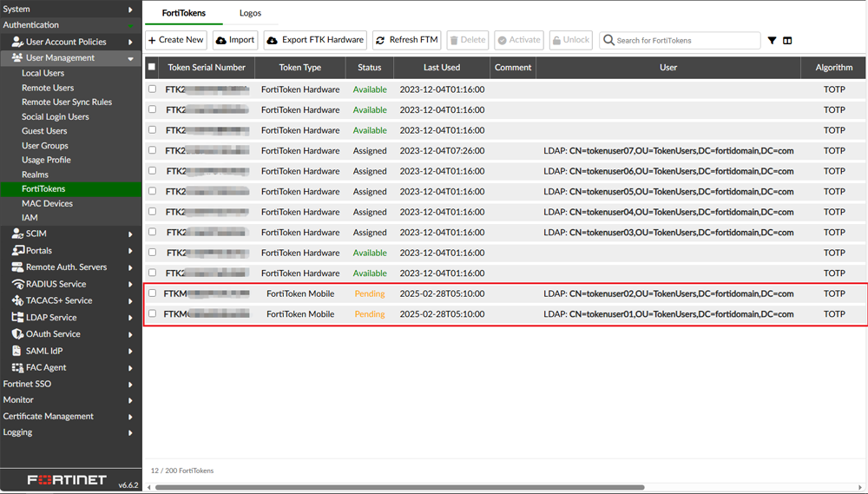Select checkbox for tokenuser01 FortiToken Mobile row
Image resolution: width=868 pixels, height=494 pixels.
point(153,313)
